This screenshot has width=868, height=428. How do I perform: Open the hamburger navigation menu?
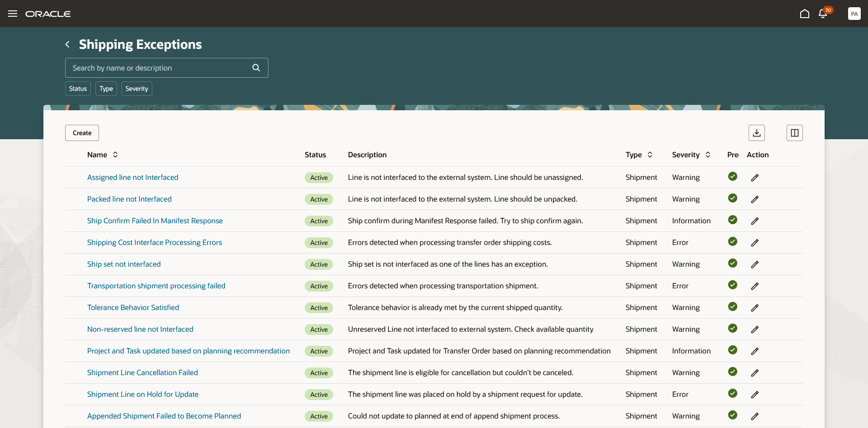tap(13, 14)
